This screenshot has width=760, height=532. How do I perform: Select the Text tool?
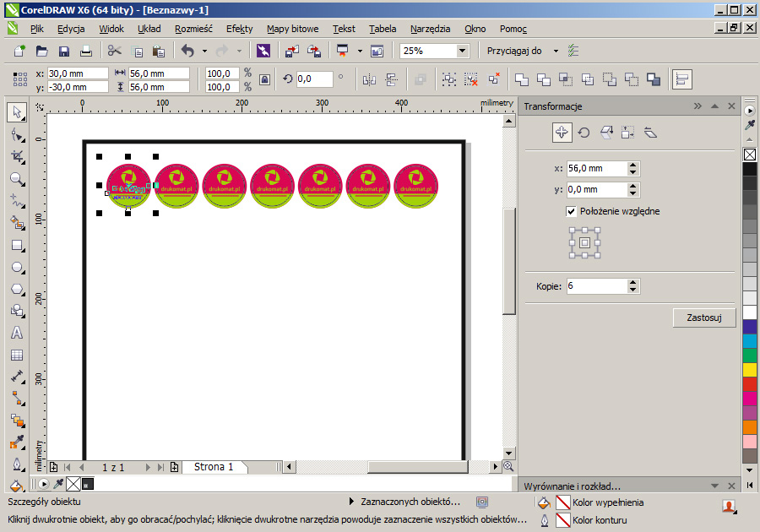[17, 333]
